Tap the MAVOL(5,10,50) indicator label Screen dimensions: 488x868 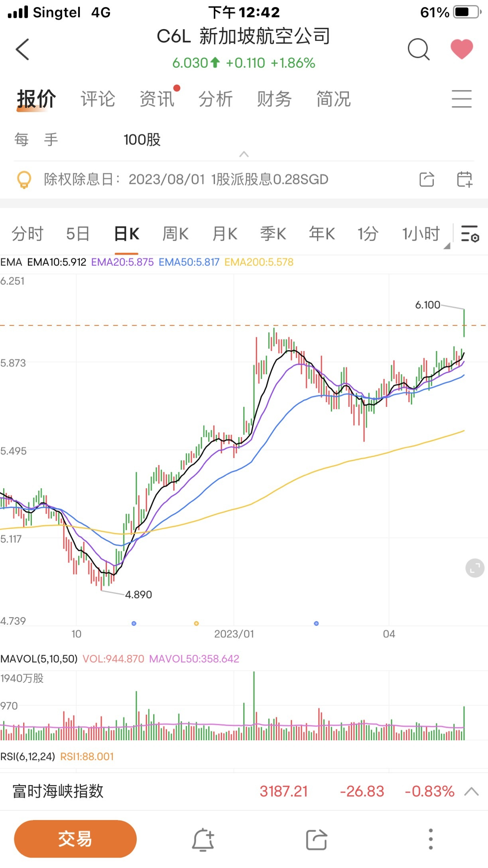point(39,659)
